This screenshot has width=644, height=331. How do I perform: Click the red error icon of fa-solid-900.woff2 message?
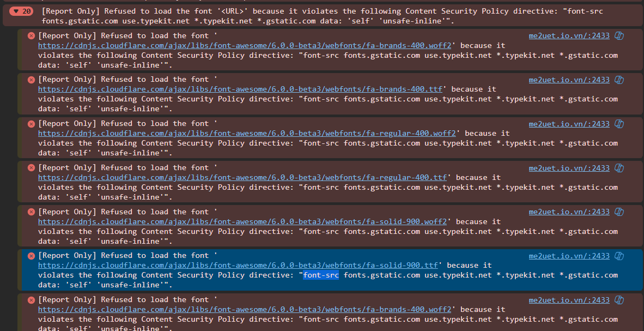coord(31,212)
